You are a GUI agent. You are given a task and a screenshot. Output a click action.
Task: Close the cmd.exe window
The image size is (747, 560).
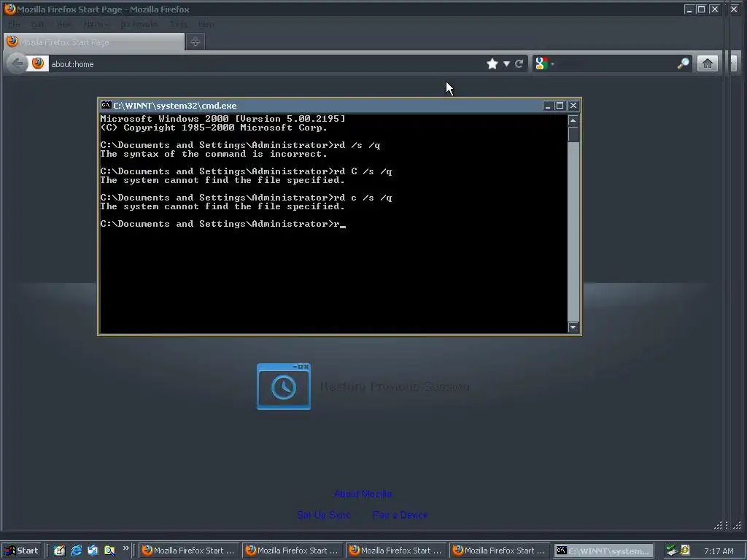pyautogui.click(x=573, y=106)
